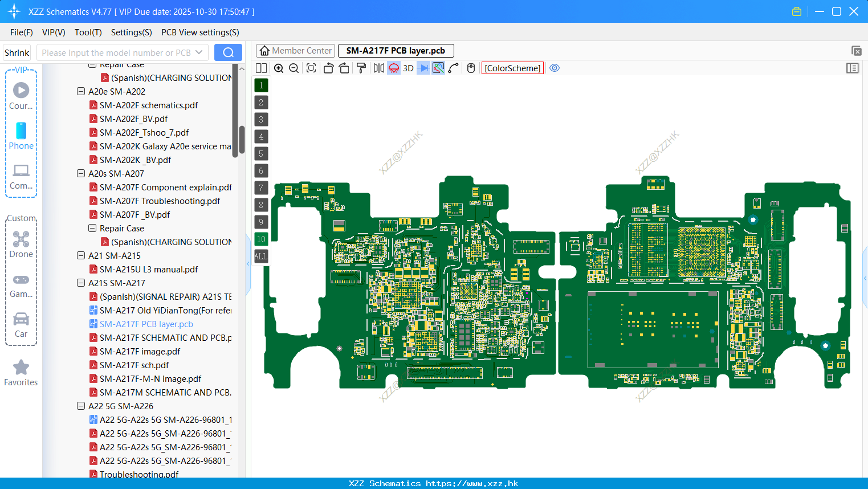
Task: Switch to Member Center tab
Action: pyautogui.click(x=296, y=51)
